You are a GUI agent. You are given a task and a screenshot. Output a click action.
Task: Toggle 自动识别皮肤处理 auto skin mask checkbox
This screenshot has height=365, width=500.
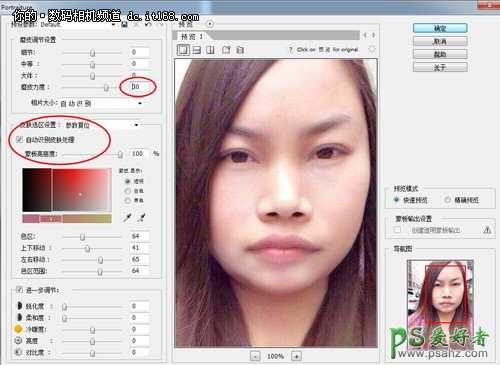19,140
